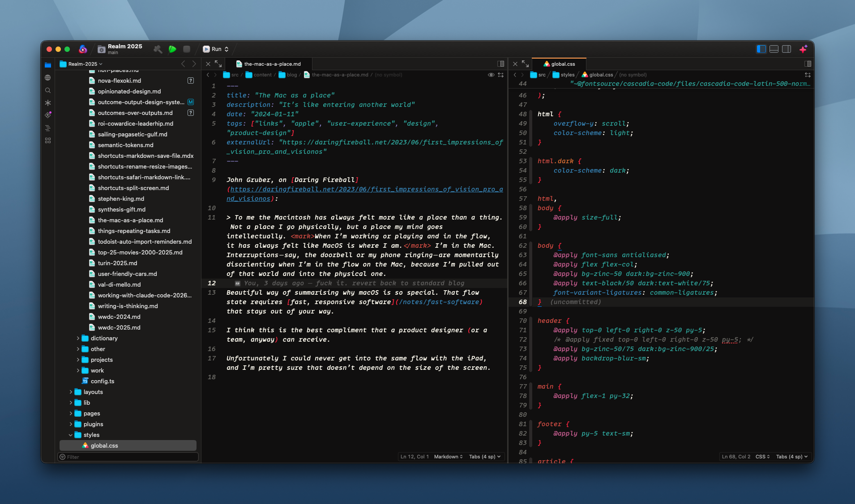This screenshot has width=855, height=504.
Task: Click the outline panel icon in the sidebar
Action: coord(48,128)
